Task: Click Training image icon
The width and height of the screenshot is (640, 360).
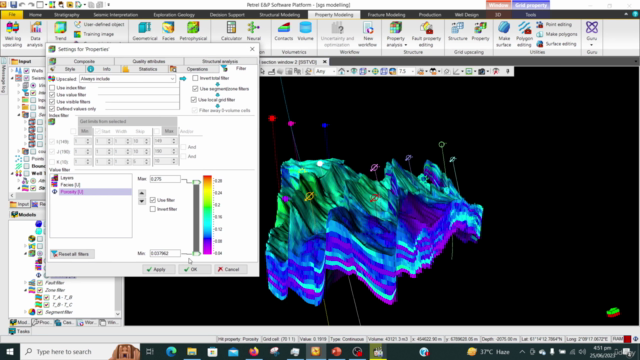Action: [x=78, y=34]
